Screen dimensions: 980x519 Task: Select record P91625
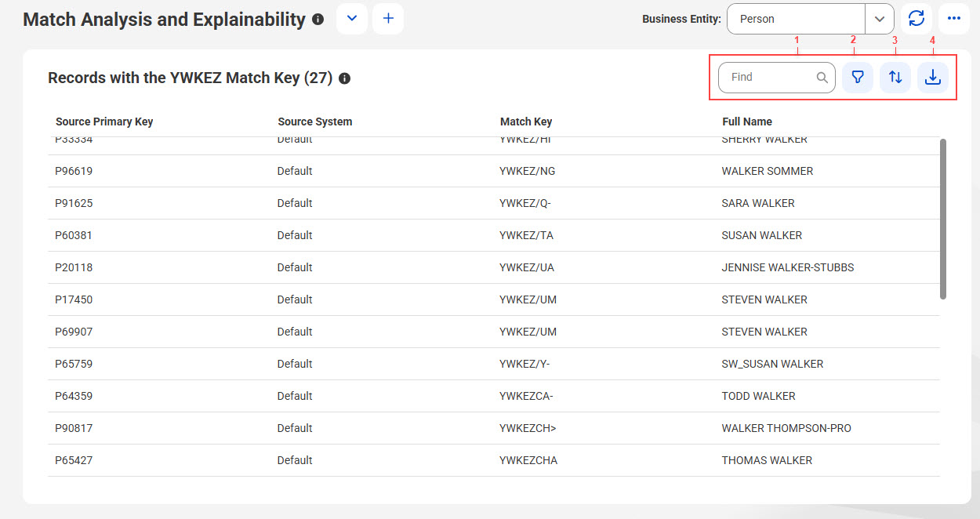[494, 203]
